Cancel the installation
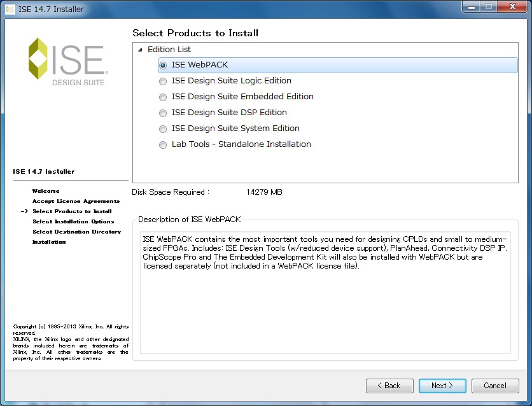Image resolution: width=532 pixels, height=406 pixels. [x=495, y=386]
